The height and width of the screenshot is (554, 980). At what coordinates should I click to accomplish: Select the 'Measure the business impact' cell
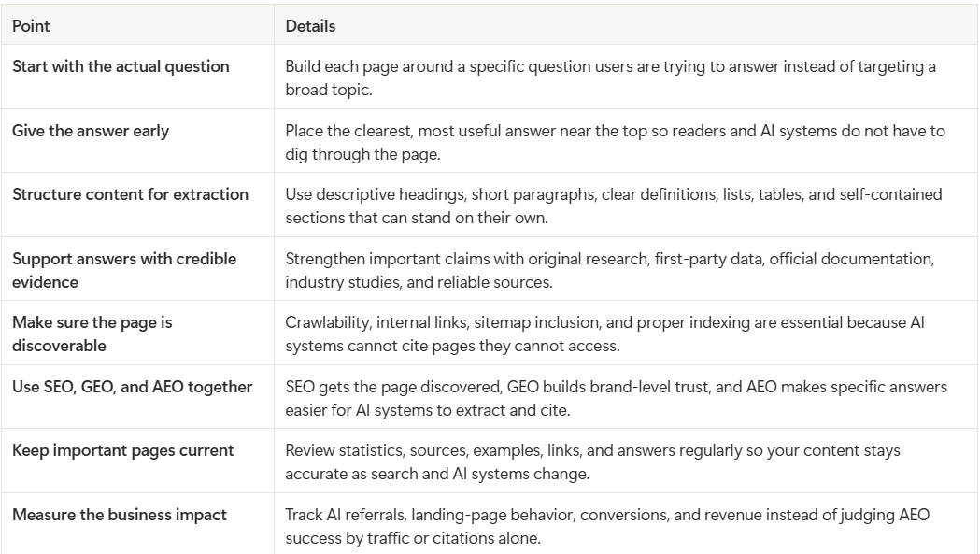click(137, 524)
